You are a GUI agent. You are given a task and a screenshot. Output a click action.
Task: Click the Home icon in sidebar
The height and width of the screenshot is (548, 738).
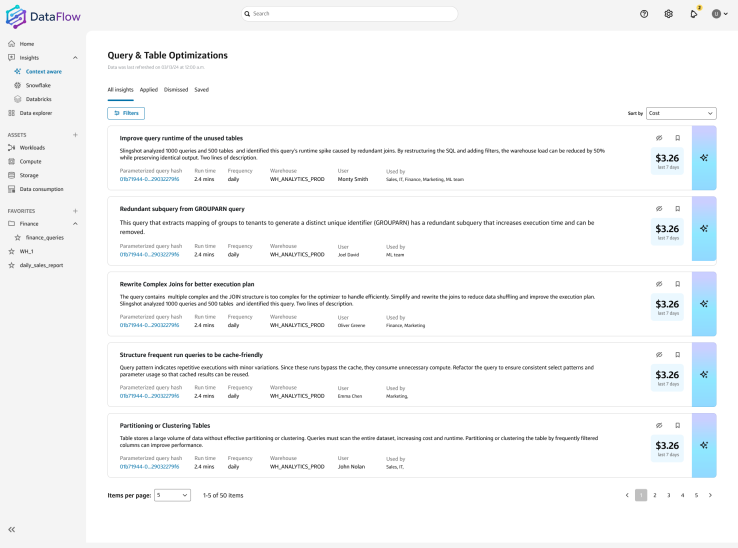point(11,44)
